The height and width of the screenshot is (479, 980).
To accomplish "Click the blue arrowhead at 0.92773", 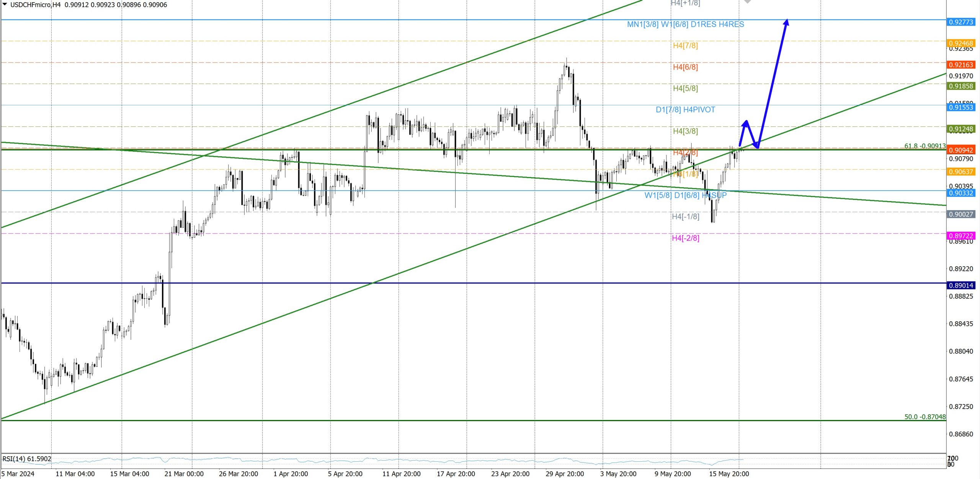I will (786, 22).
